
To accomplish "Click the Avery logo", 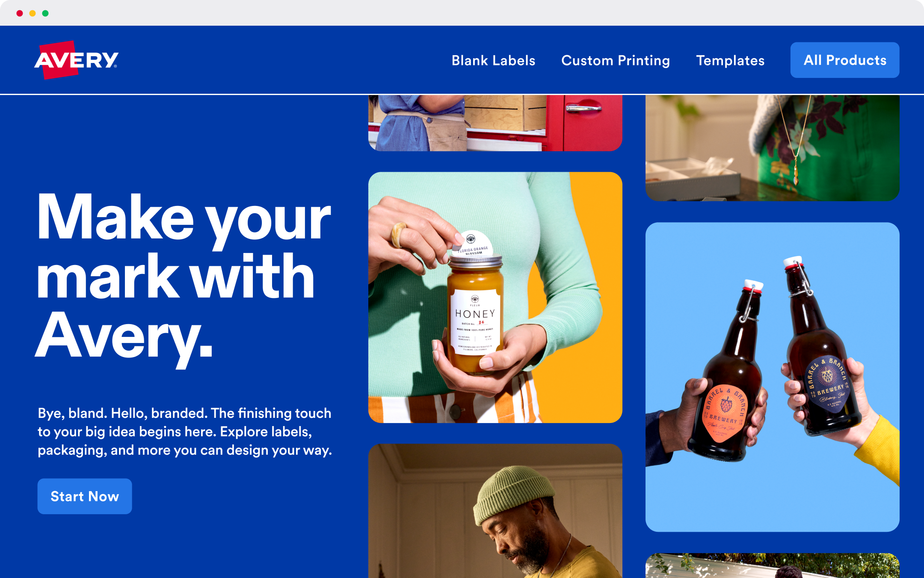I will tap(76, 60).
